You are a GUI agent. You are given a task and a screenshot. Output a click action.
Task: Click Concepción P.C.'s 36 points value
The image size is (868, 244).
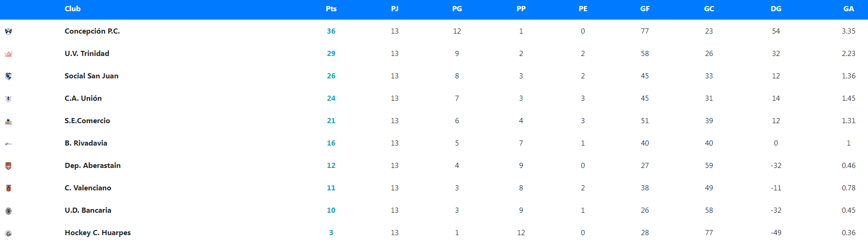(x=331, y=31)
